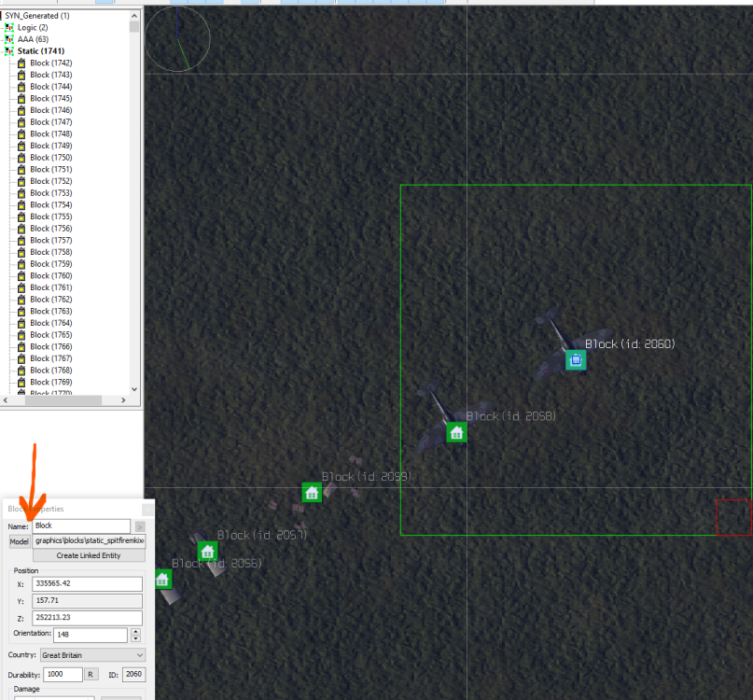Select Block (1767) in the tree

(51, 358)
